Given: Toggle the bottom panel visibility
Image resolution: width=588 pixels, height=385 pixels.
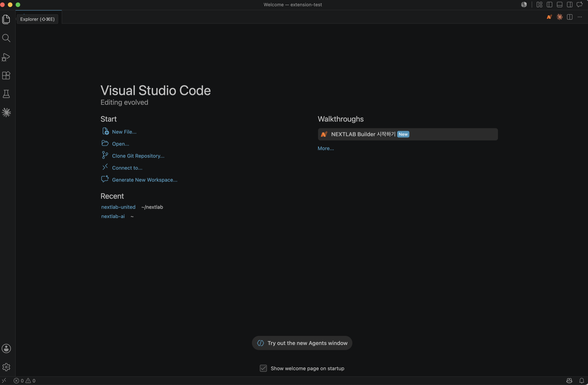Looking at the screenshot, I should (x=560, y=5).
